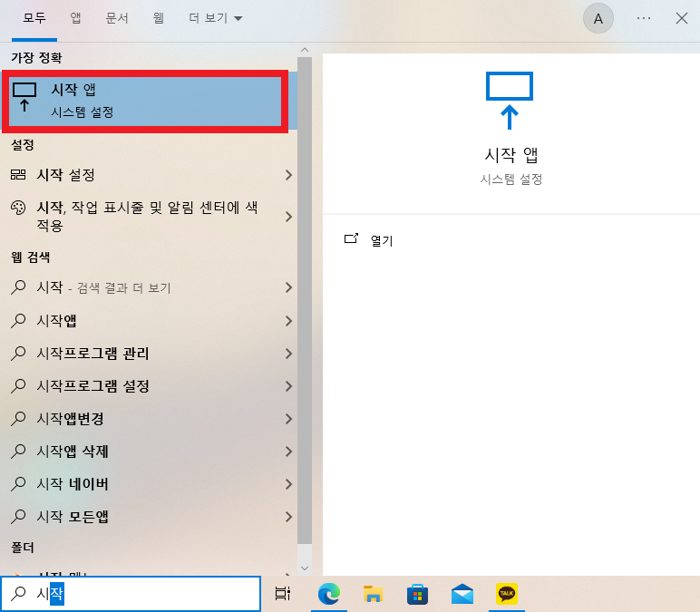Open File Explorer from taskbar
This screenshot has height=612, width=700.
pos(374,594)
